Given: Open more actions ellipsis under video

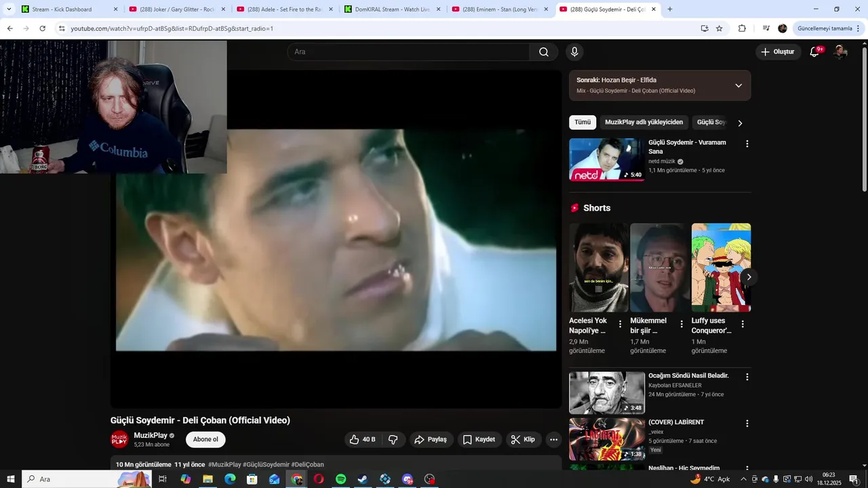Looking at the screenshot, I should pyautogui.click(x=553, y=439).
